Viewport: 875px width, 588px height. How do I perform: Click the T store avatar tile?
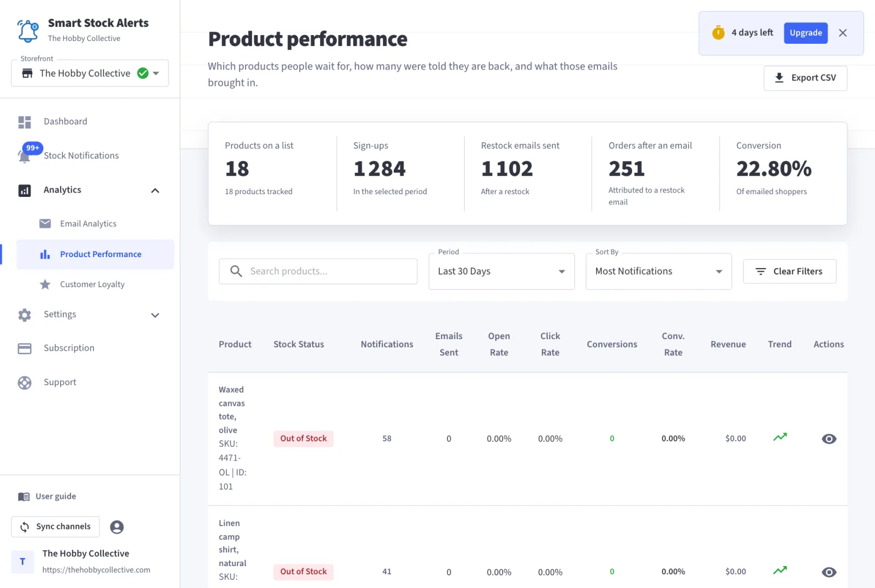[x=22, y=562]
